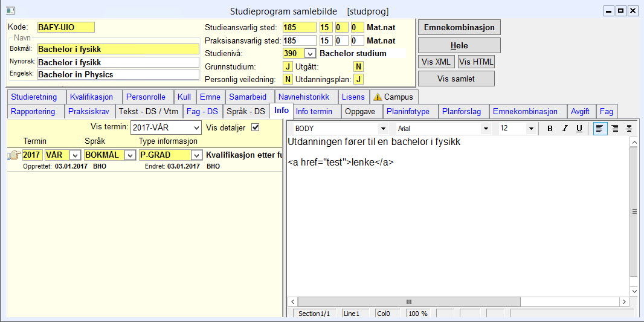
Task: Click the Utgått N field
Action: click(x=359, y=66)
